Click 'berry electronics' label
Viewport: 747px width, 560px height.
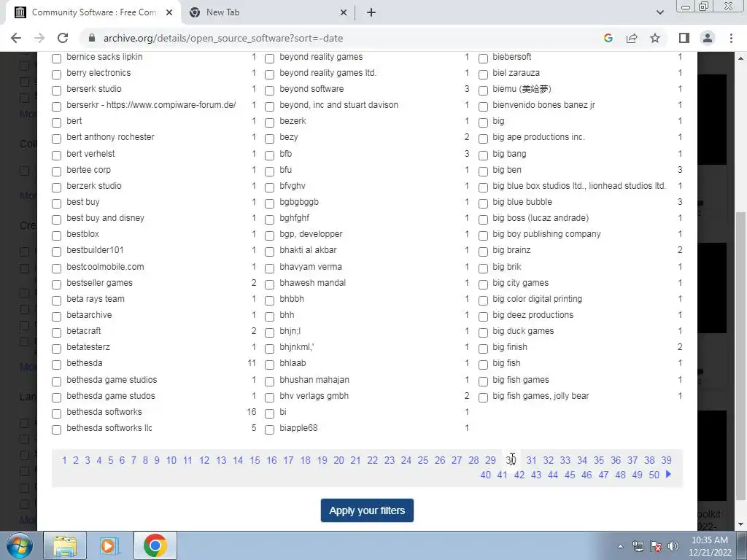pyautogui.click(x=98, y=73)
